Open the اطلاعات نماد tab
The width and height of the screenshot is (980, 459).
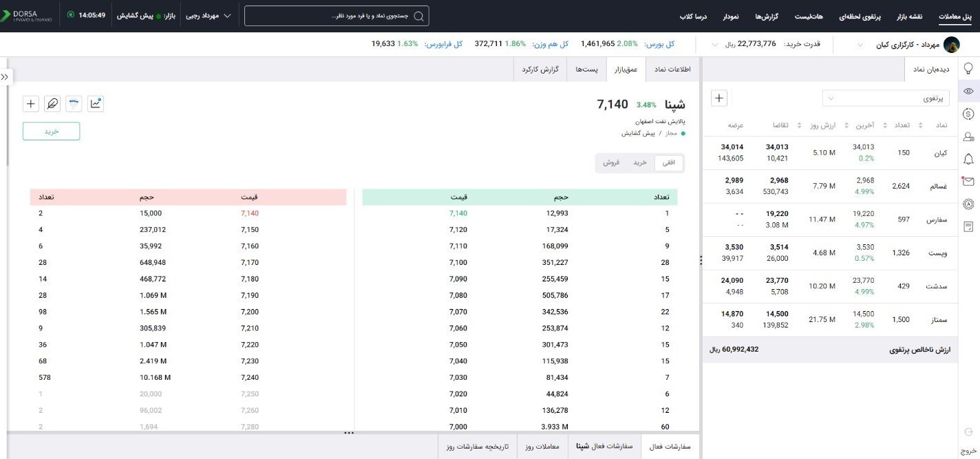coord(672,70)
